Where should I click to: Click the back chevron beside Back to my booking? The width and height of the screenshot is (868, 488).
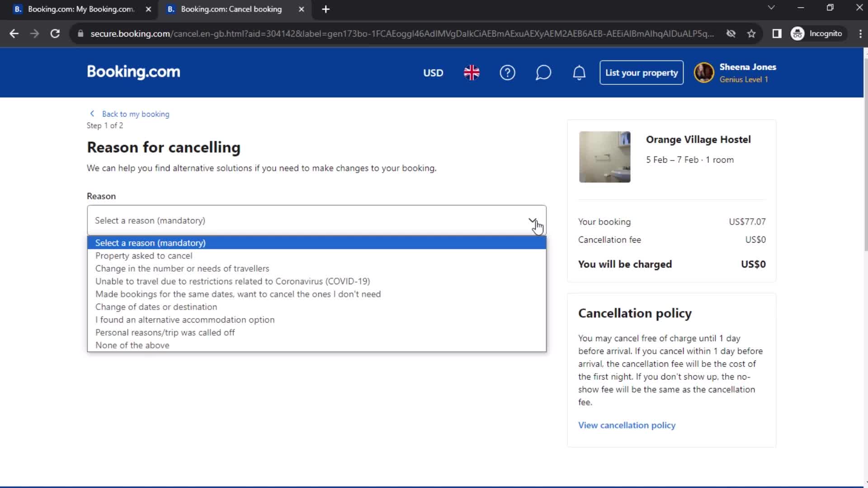pyautogui.click(x=92, y=114)
